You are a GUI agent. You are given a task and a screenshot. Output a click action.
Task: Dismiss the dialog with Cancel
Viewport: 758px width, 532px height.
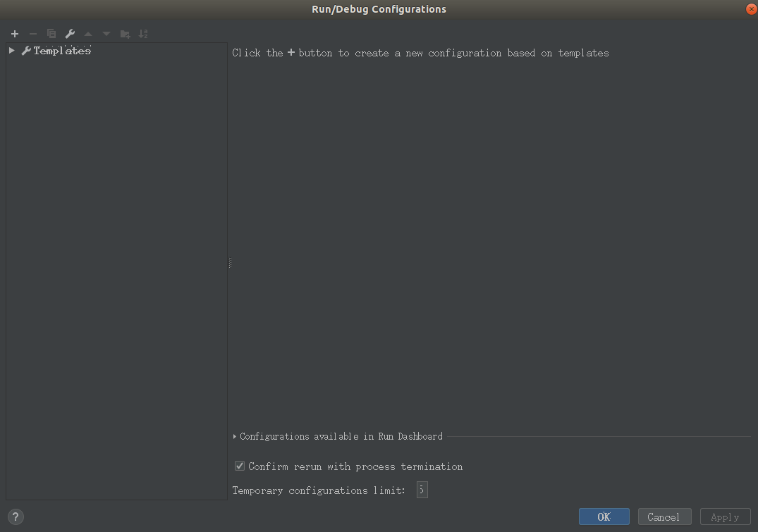[664, 516]
